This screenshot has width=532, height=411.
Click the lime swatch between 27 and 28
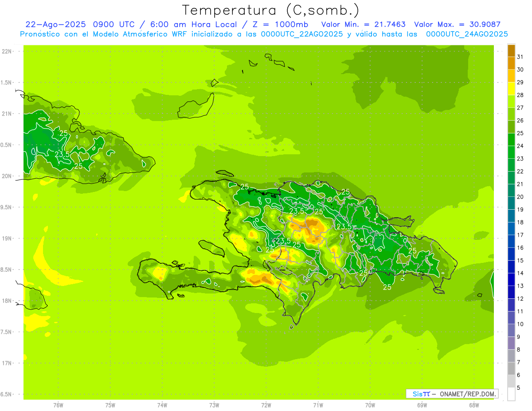point(511,102)
